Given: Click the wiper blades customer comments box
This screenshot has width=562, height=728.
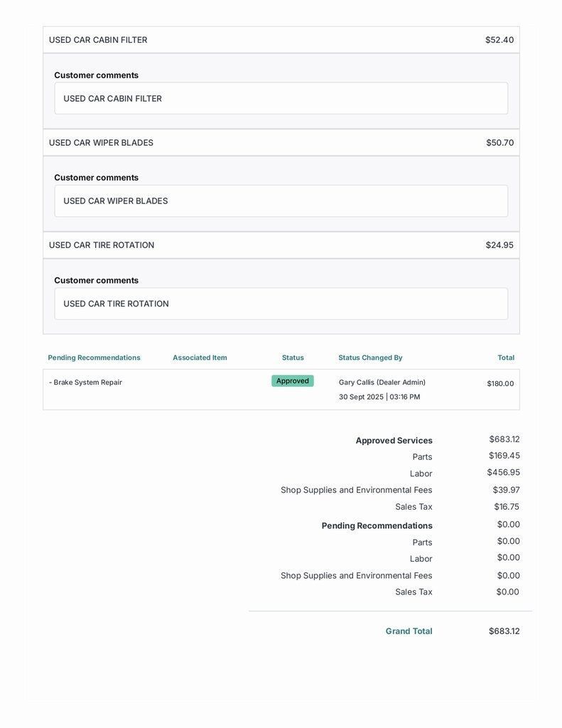Looking at the screenshot, I should 281,201.
